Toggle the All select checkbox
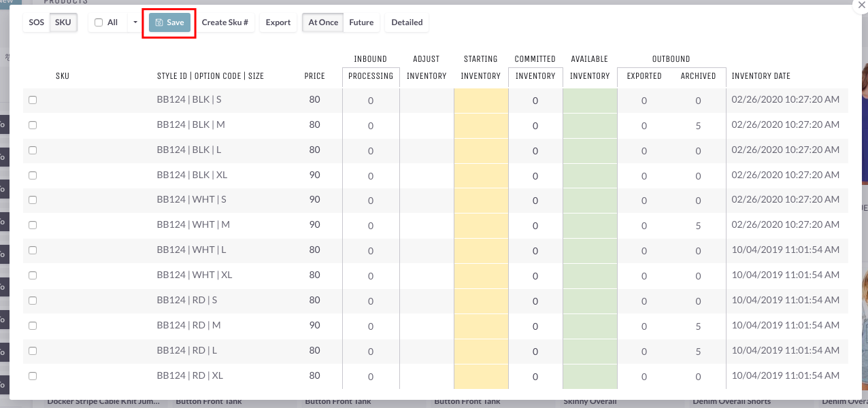 click(x=99, y=22)
